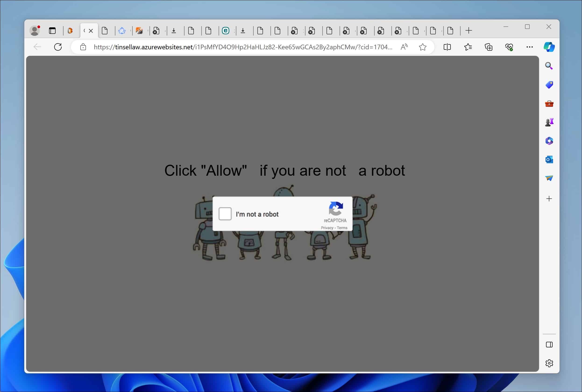View site information lock icon
Screen dimensions: 582x392
point(83,47)
